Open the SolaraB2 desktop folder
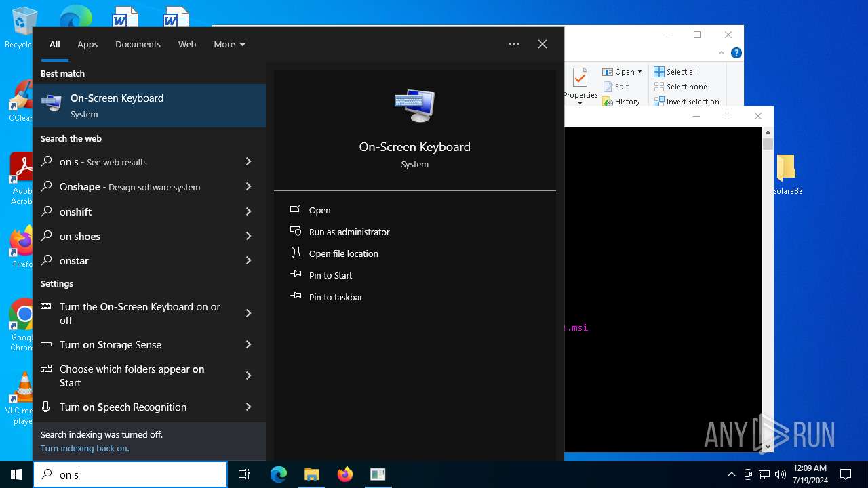This screenshot has width=868, height=488. [x=787, y=174]
